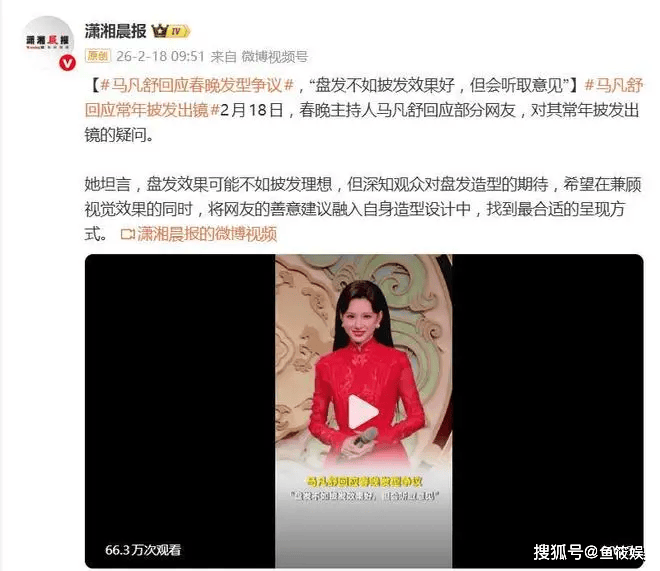Image resolution: width=660 pixels, height=571 pixels.
Task: Open the post timestamp 26-2-18 09:51
Action: [x=160, y=56]
